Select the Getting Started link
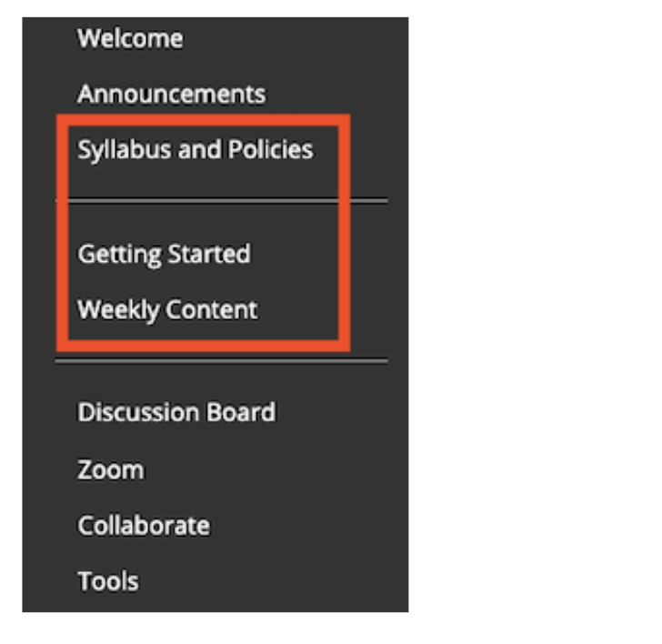The height and width of the screenshot is (644, 662). (164, 255)
